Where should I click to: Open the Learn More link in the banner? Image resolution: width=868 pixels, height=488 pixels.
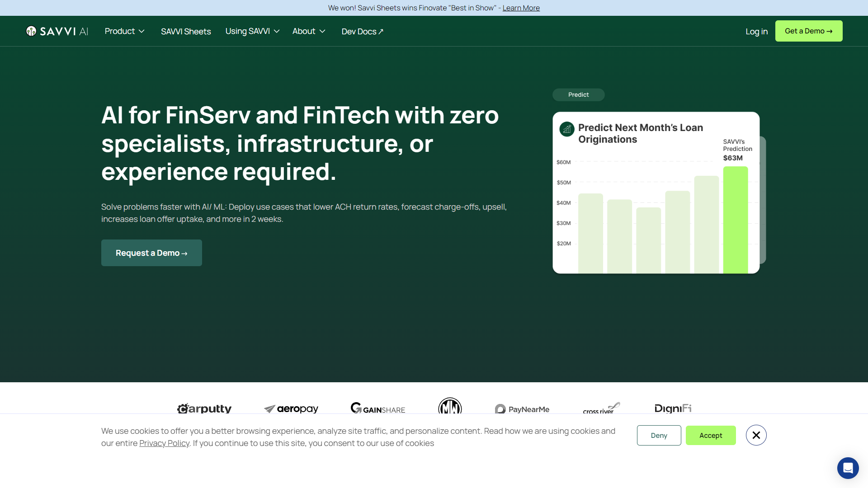click(521, 8)
